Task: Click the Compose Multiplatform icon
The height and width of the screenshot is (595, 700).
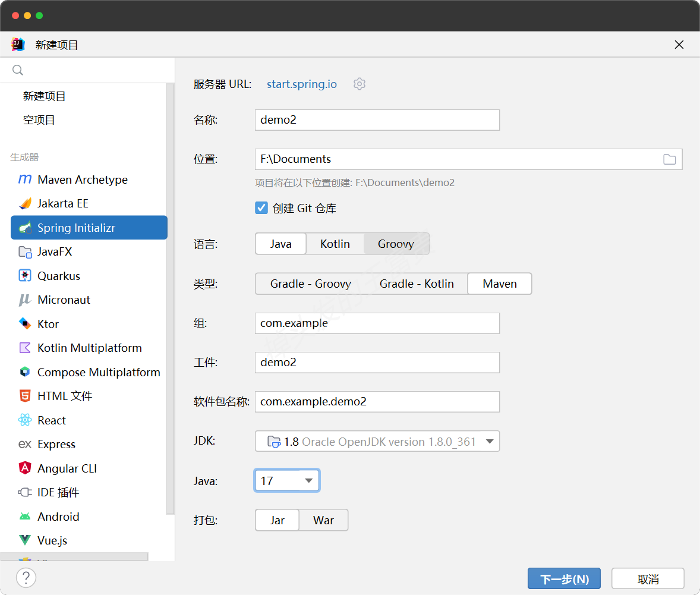Action: 25,372
